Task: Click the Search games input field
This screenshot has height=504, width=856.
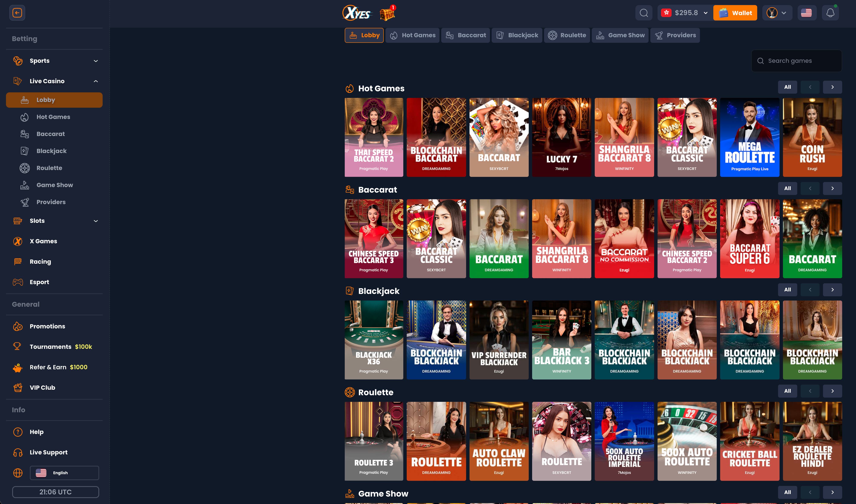Action: 796,60
